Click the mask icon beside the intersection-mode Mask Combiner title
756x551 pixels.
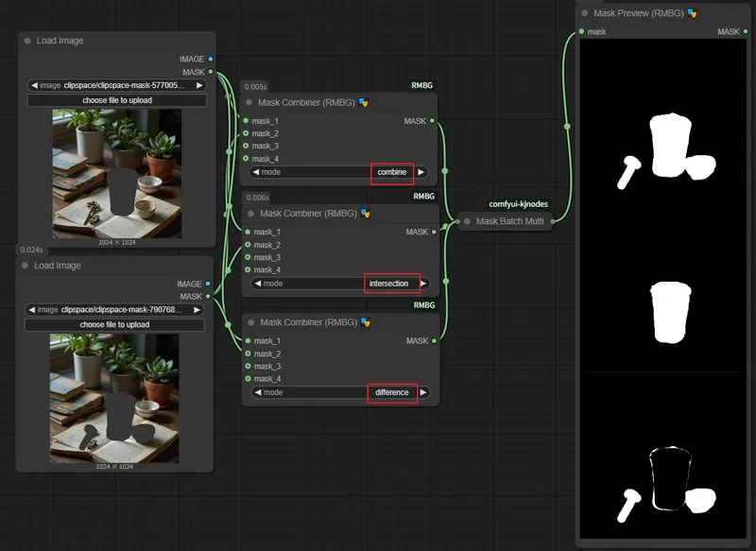[x=366, y=214]
